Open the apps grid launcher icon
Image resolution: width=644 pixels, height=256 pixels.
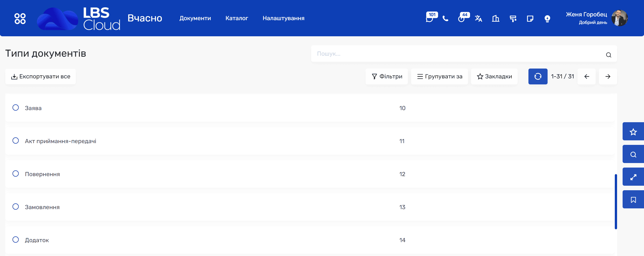click(20, 18)
